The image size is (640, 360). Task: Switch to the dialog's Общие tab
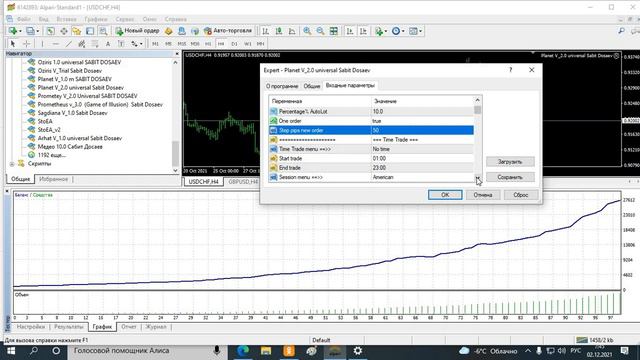[x=311, y=86]
